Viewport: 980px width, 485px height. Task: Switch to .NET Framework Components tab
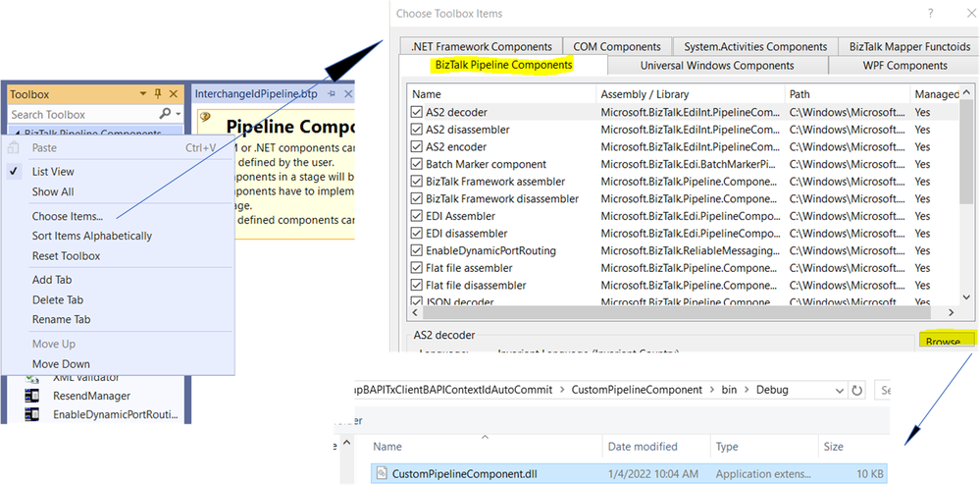click(482, 46)
